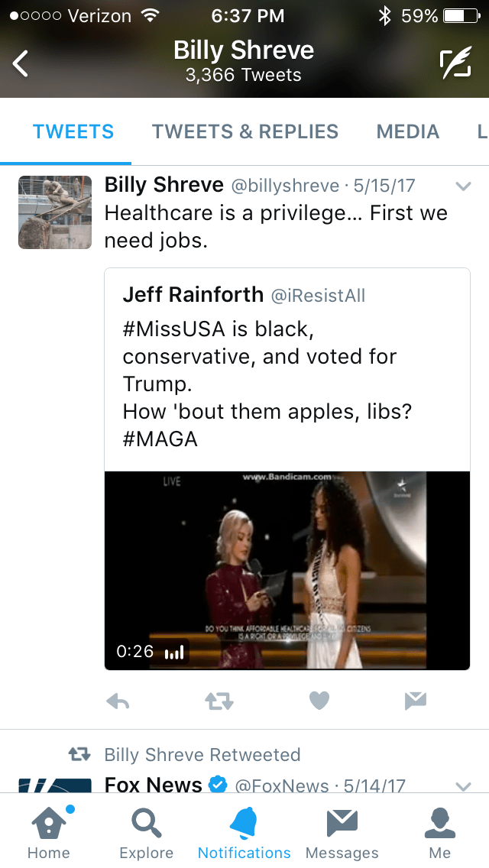
Task: Like the Billy Shreve tweet
Action: coord(319,701)
